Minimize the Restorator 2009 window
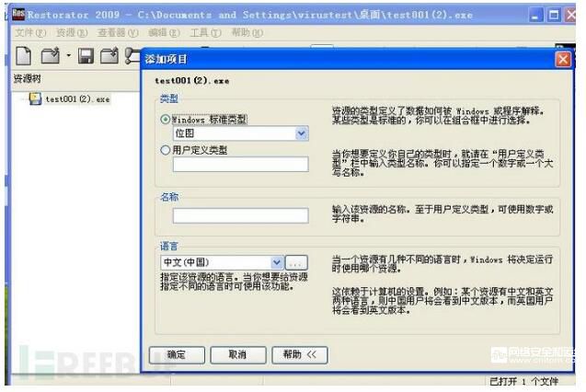586x392 pixels. [x=536, y=15]
